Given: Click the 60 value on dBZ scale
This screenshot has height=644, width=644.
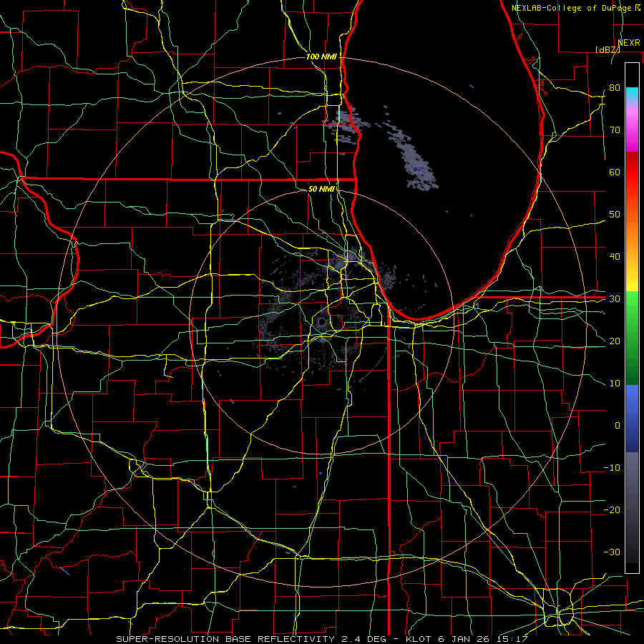Looking at the screenshot, I should pos(615,172).
